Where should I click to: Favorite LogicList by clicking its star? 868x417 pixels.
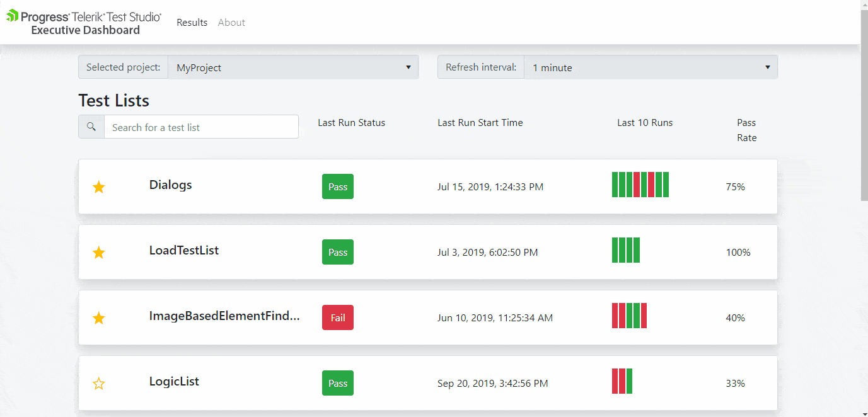(x=98, y=383)
